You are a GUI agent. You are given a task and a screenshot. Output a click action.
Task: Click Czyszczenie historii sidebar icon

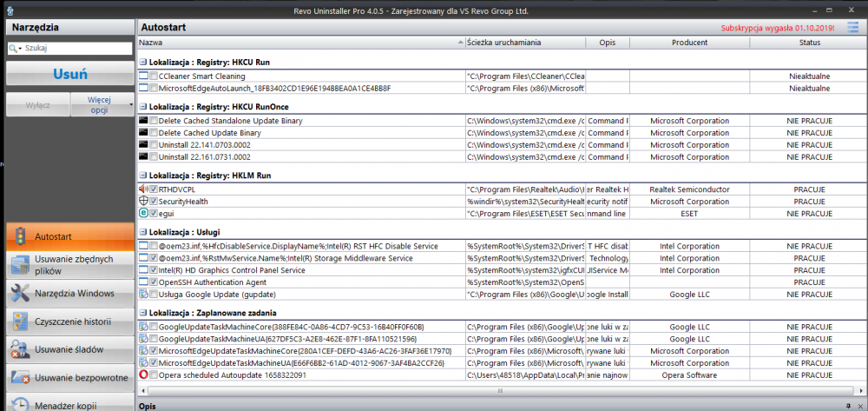click(x=19, y=322)
